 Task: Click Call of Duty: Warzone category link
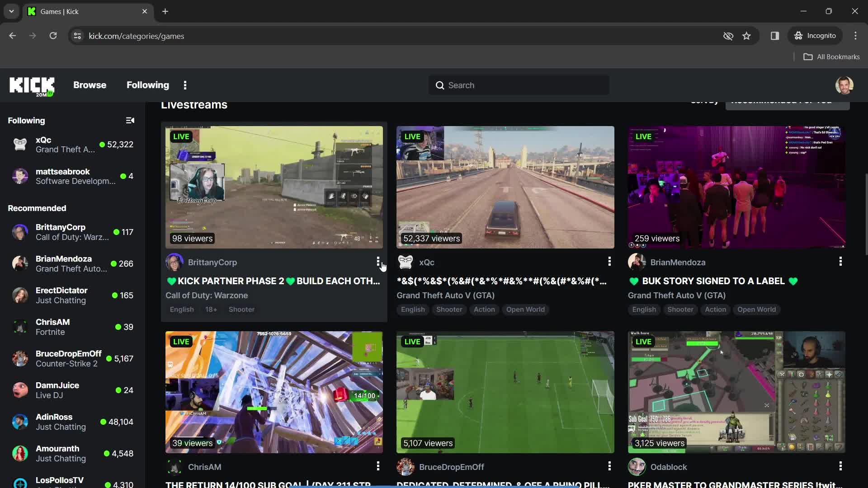click(x=207, y=296)
